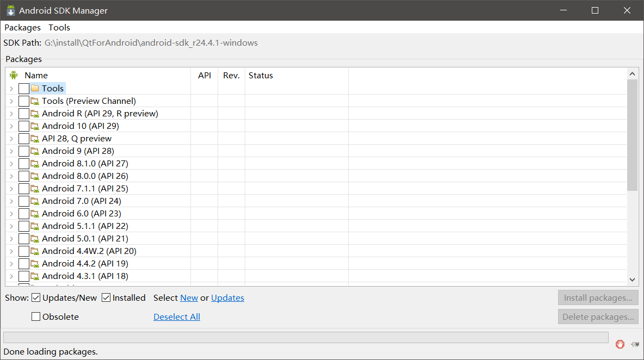
Task: Uncheck the Installed filter checkbox
Action: click(106, 297)
